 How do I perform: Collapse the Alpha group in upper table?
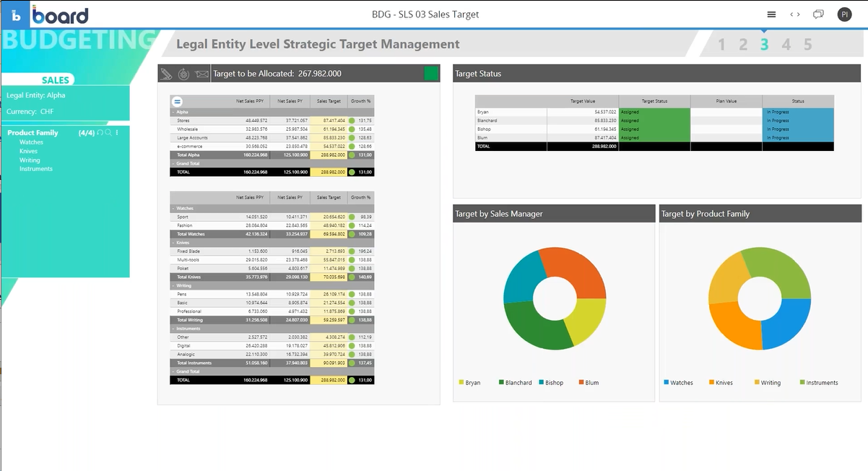[x=173, y=112]
